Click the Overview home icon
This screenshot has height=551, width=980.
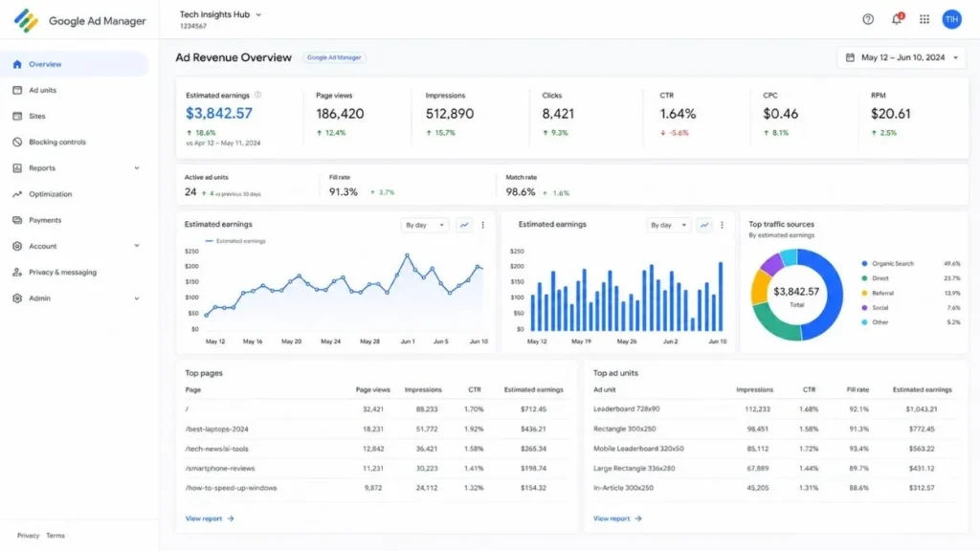pyautogui.click(x=17, y=64)
